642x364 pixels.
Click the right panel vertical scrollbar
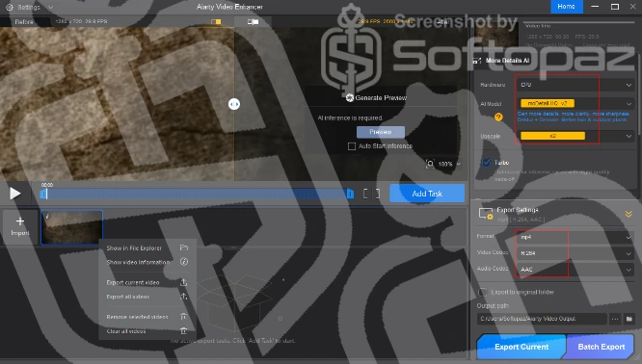[x=639, y=94]
